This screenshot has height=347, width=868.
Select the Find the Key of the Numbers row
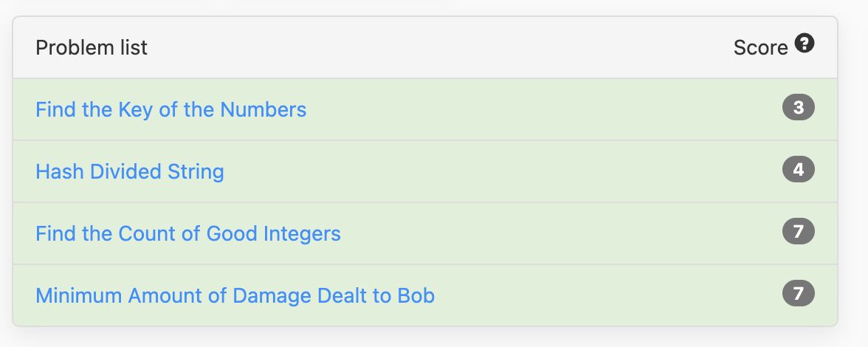[425, 109]
